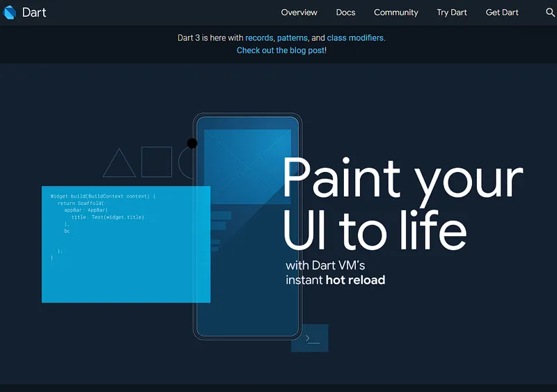Screen dimensions: 557x392
Task: Click the Dart logo icon
Action: pyautogui.click(x=10, y=13)
